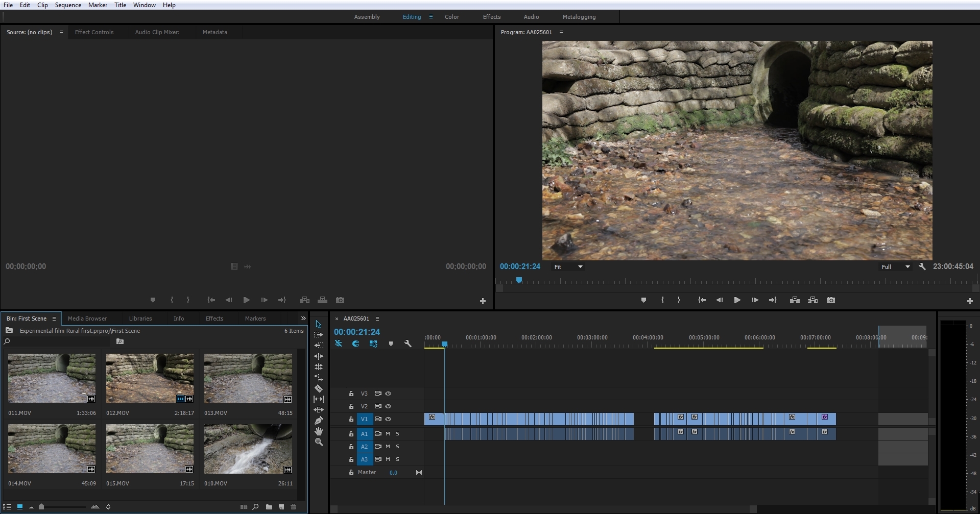Click Program monitor scrub bar playhead

point(519,280)
